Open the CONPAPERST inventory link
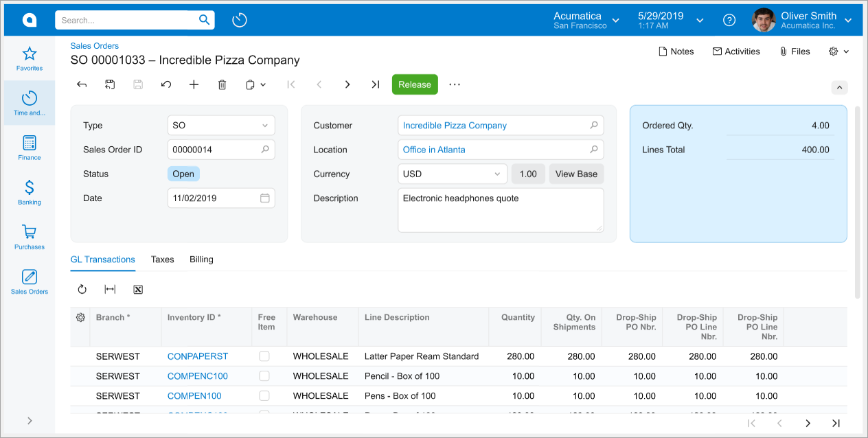 [198, 356]
